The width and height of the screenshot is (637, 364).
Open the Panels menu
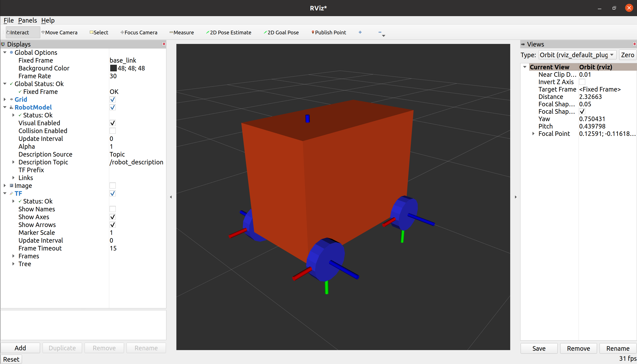27,20
